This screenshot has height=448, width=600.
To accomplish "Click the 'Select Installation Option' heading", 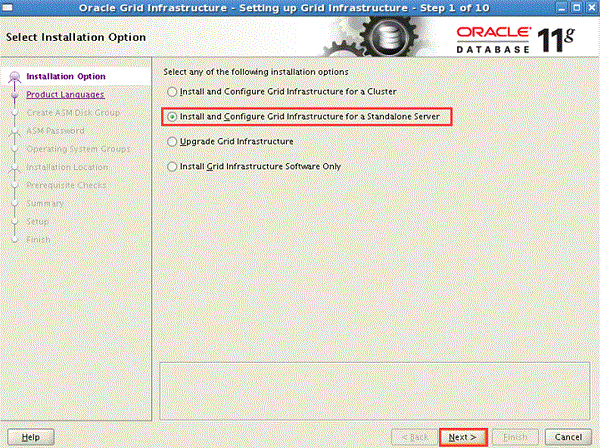I will pos(76,37).
